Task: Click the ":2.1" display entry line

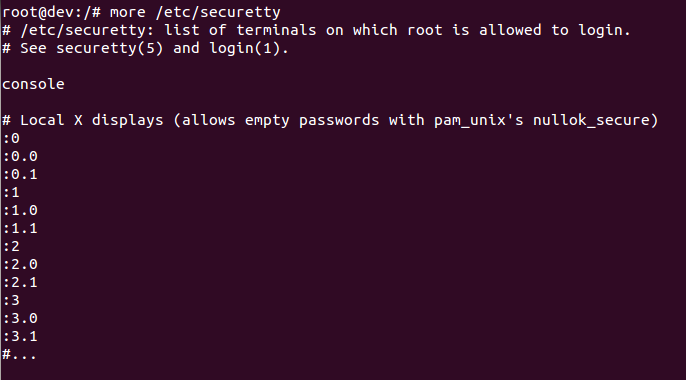Action: point(20,282)
